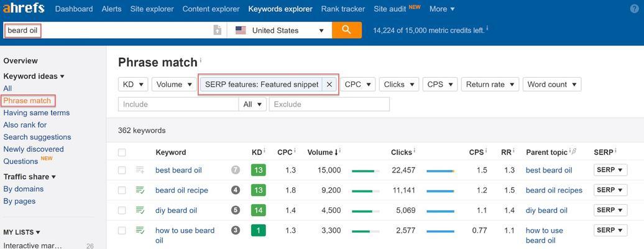Collapse the MY LISTS section
644x249 pixels.
coord(21,232)
